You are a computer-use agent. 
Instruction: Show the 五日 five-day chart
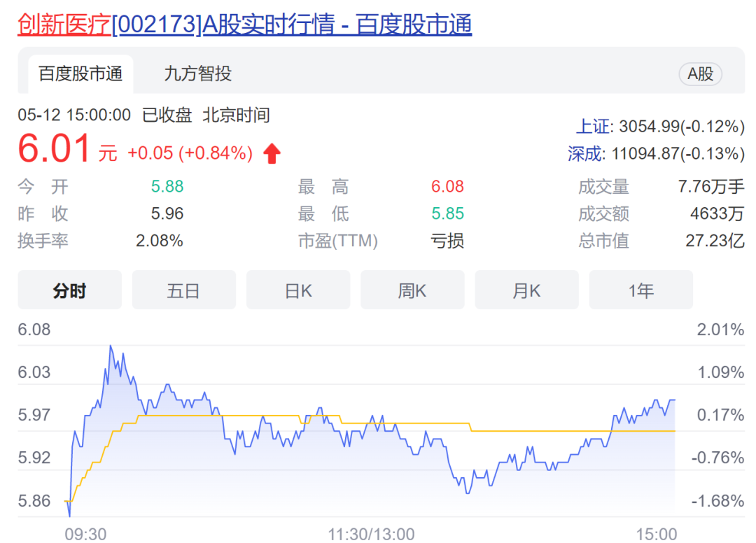pyautogui.click(x=183, y=290)
